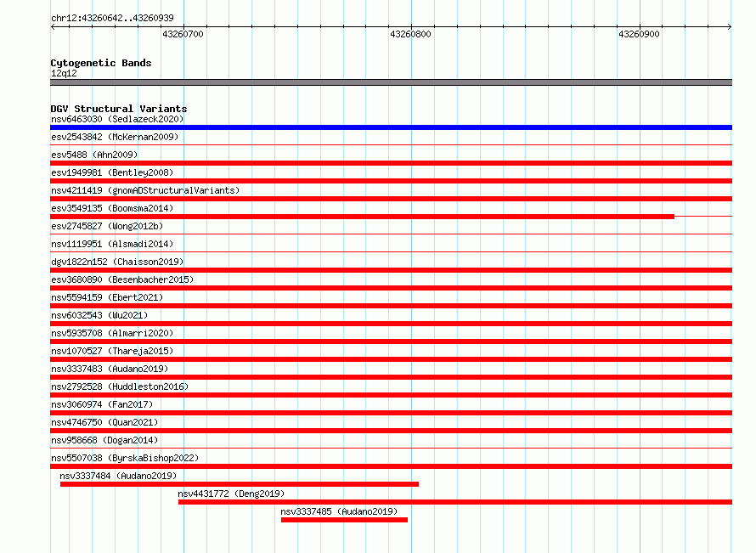The width and height of the screenshot is (756, 553).
Task: Click the left arrow of the ruler
Action: tap(53, 26)
